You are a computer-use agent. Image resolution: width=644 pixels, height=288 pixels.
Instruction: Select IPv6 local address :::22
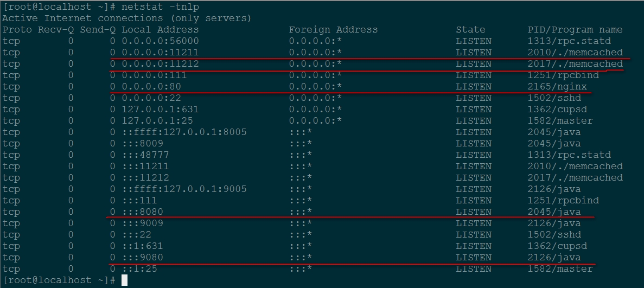pos(136,235)
